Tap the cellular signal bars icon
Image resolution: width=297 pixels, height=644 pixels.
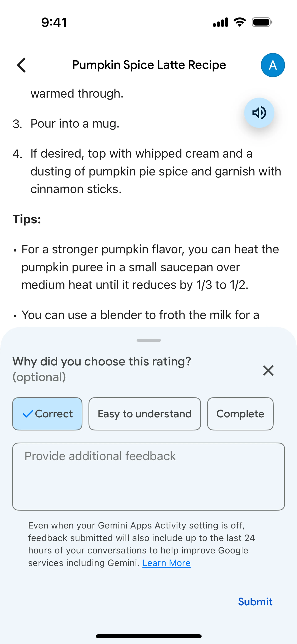click(x=220, y=22)
